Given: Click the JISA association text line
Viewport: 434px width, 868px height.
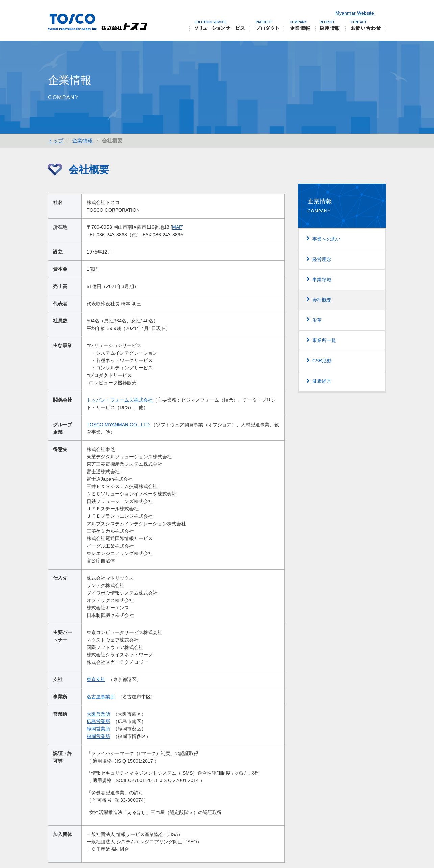Looking at the screenshot, I should pos(135,834).
